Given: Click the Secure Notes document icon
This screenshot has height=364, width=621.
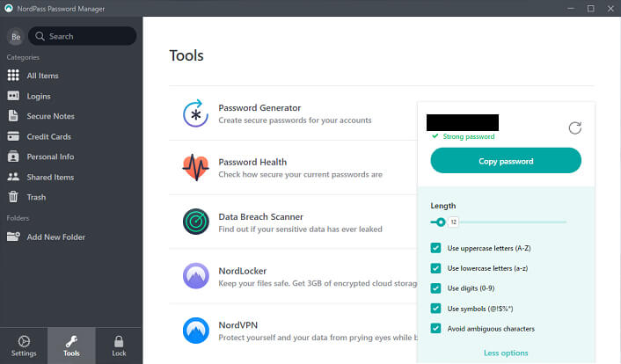Looking at the screenshot, I should click(13, 116).
